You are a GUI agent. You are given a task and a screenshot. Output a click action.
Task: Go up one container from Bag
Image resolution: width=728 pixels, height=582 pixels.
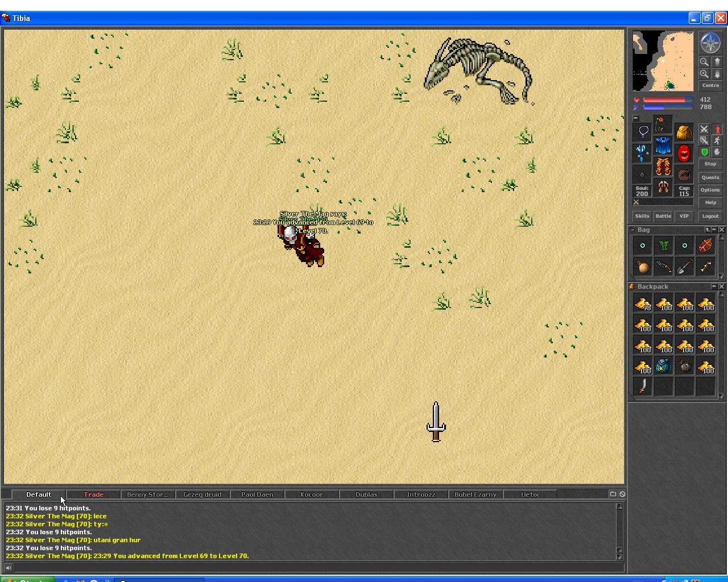(708, 230)
